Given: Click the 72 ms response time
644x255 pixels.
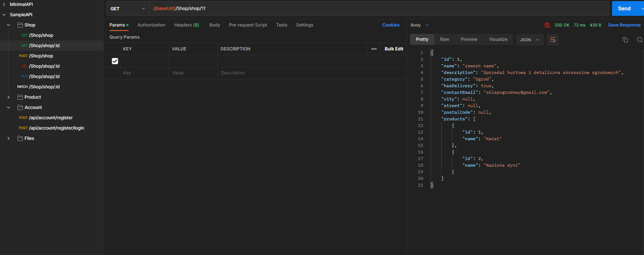Looking at the screenshot, I should (x=579, y=25).
